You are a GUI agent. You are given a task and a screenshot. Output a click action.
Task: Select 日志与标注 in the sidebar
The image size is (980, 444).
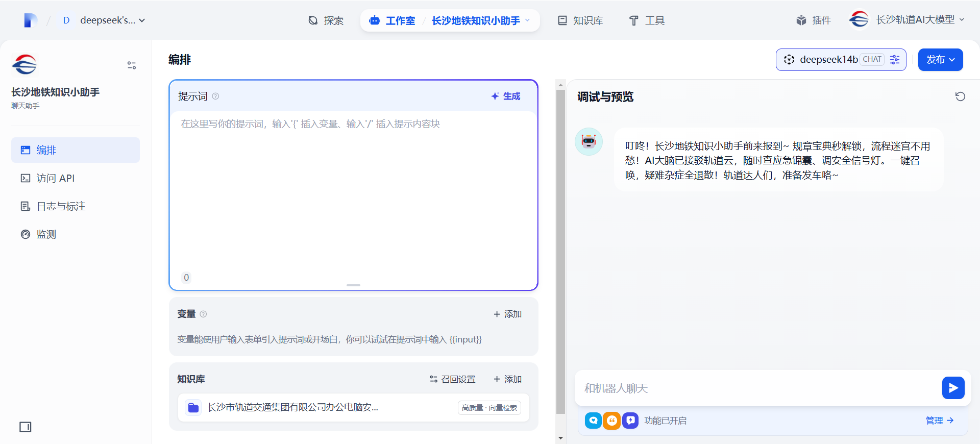click(x=61, y=206)
